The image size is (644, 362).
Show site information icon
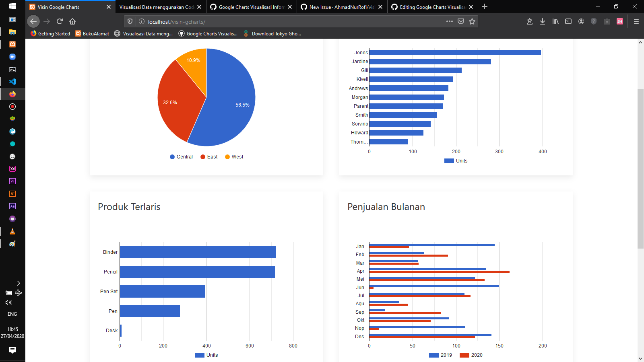click(x=141, y=21)
